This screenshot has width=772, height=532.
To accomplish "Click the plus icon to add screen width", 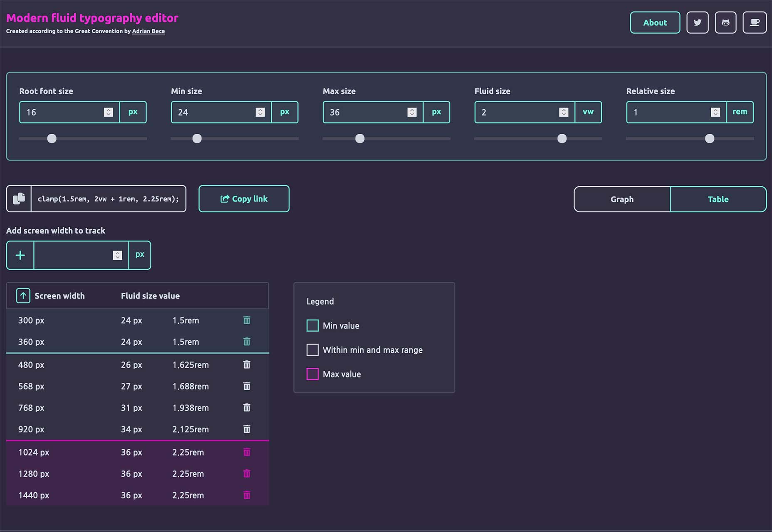I will [20, 255].
